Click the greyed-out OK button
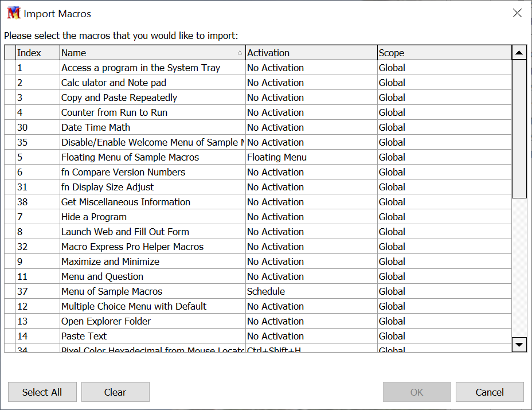The height and width of the screenshot is (410, 532). [417, 392]
